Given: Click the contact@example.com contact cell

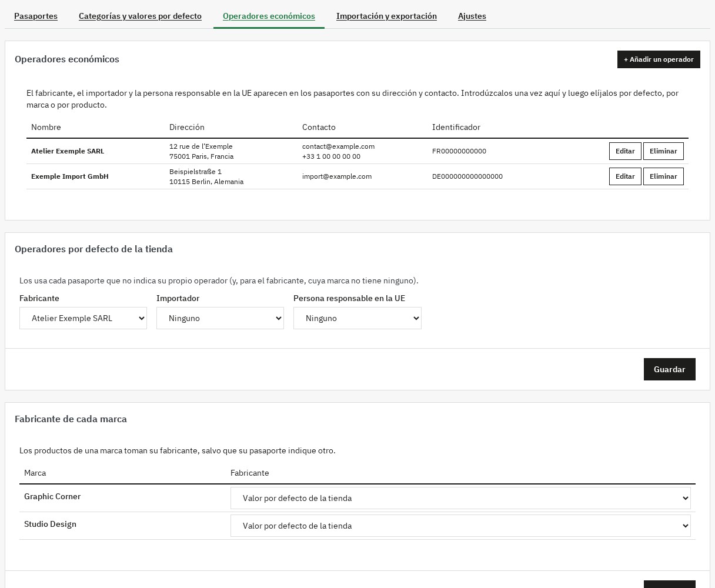Looking at the screenshot, I should [338, 146].
